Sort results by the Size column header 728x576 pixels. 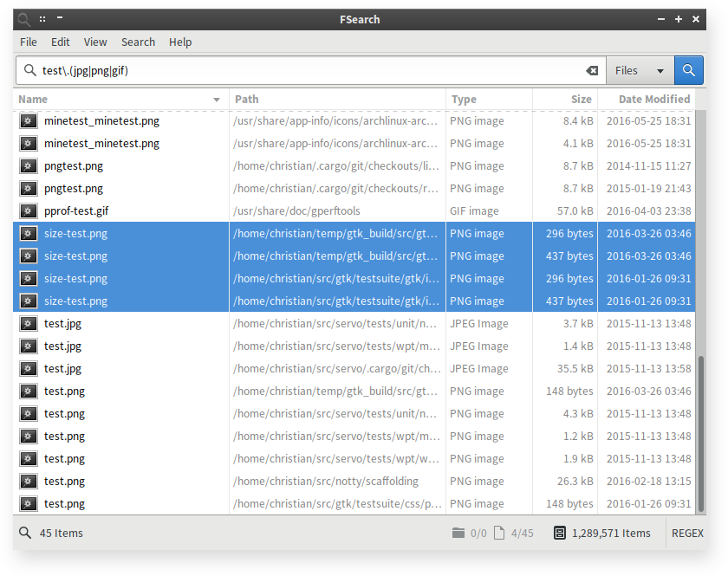[565, 100]
